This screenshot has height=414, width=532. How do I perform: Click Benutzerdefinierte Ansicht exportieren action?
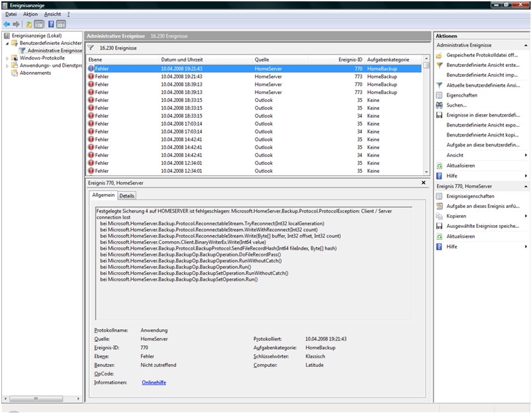click(483, 125)
